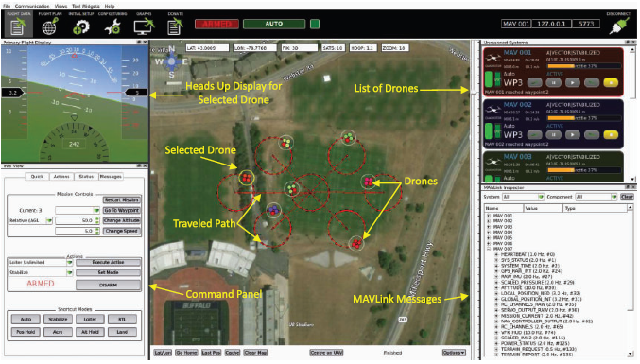640x364 pixels.
Task: Open the Stabilize mode dropdown
Action: tap(41, 272)
